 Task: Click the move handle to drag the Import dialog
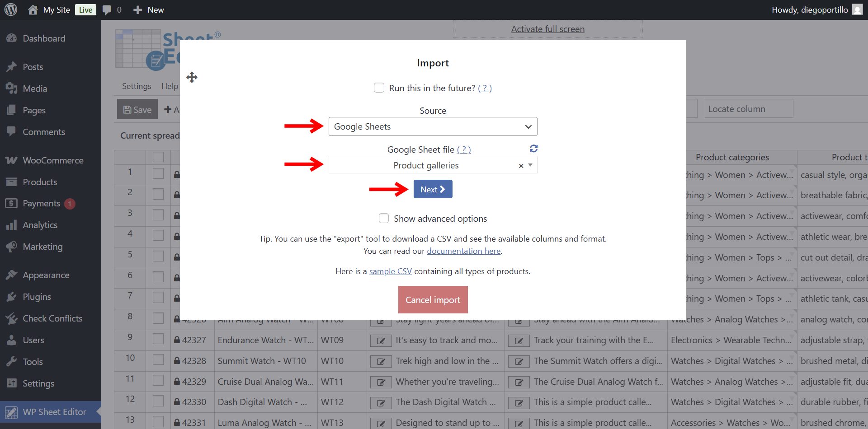[x=192, y=77]
